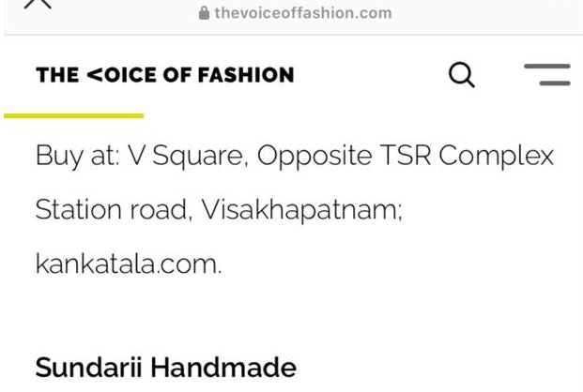
Task: Click the yellow reading progress bar
Action: pos(73,115)
